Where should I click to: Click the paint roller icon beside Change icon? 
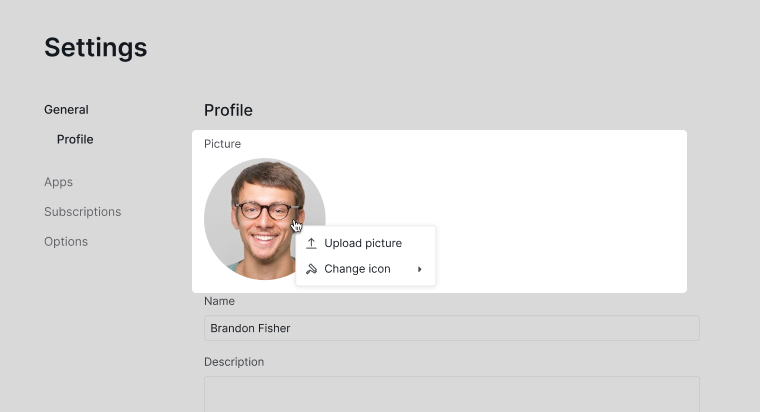(311, 269)
